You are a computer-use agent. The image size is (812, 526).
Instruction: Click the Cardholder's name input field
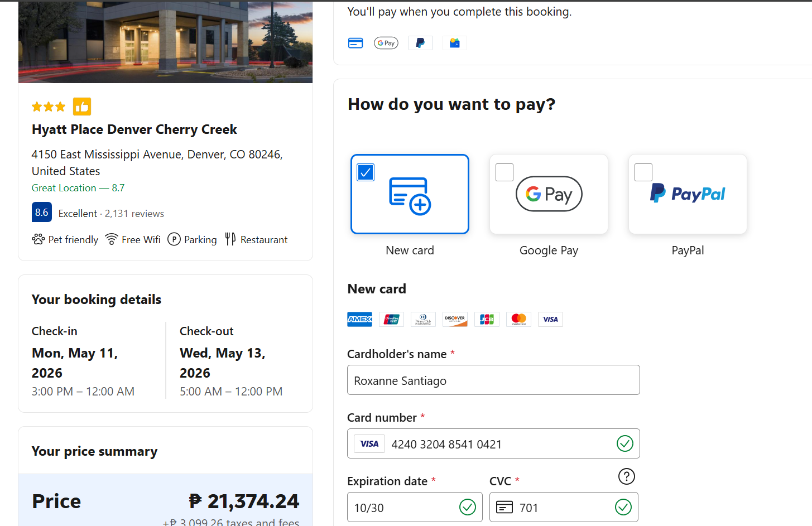coord(493,380)
